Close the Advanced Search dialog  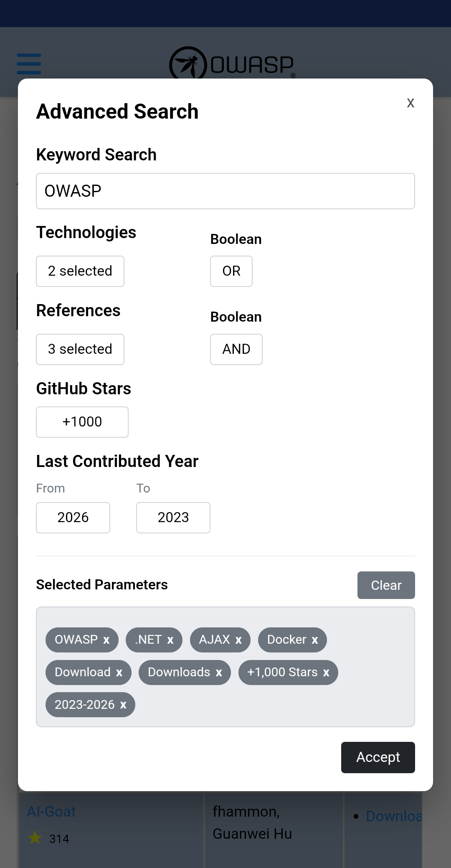point(410,103)
